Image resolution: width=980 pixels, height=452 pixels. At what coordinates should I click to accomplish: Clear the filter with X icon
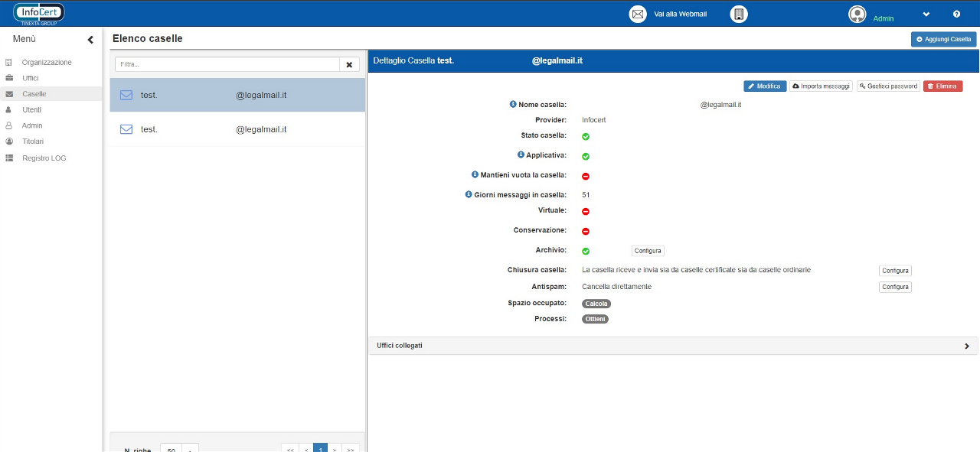pyautogui.click(x=349, y=65)
